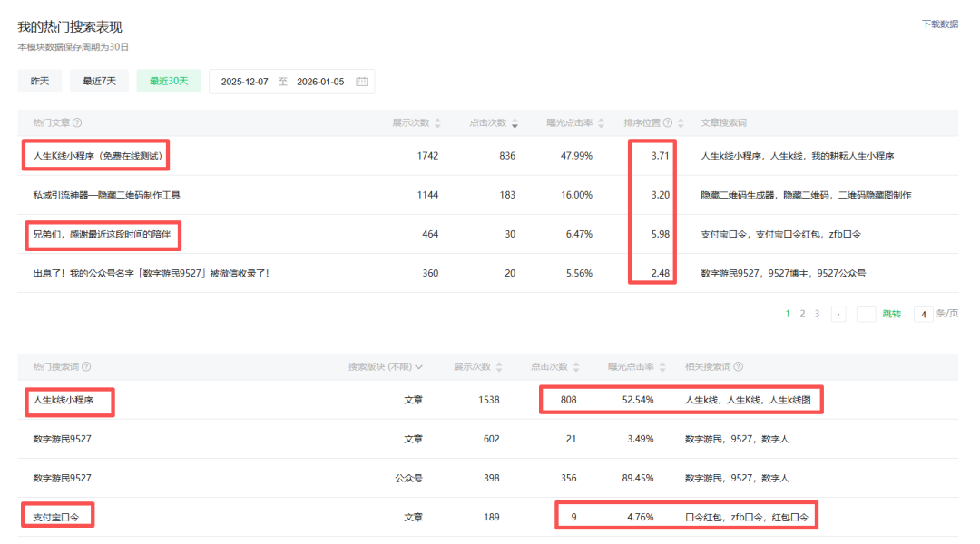Click ranking value 5.98

tap(660, 234)
